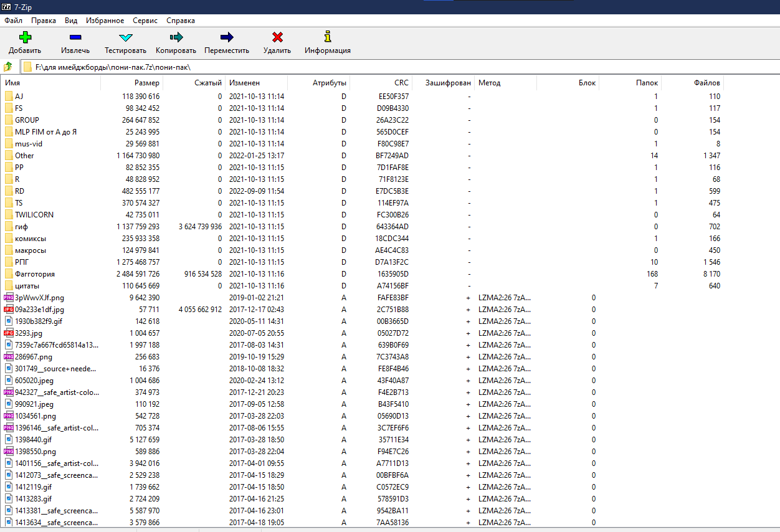Image resolution: width=780 pixels, height=532 pixels.
Task: Select the TS folder name
Action: pos(19,203)
